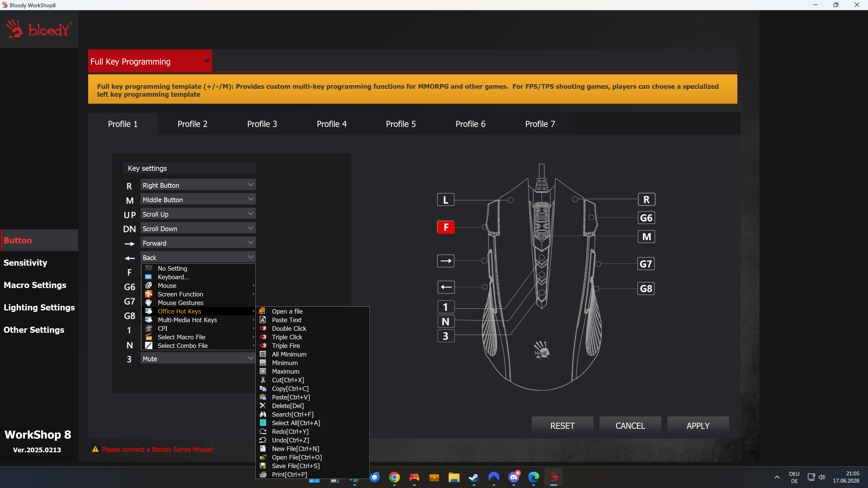Select the N key box on mouse diagram
The image size is (868, 488).
click(x=446, y=321)
